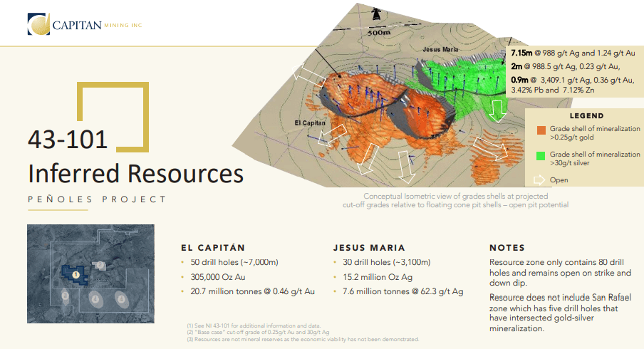Click the 'Conceptual Isometric view' caption
Image resolution: width=644 pixels, height=349 pixels.
click(x=455, y=200)
